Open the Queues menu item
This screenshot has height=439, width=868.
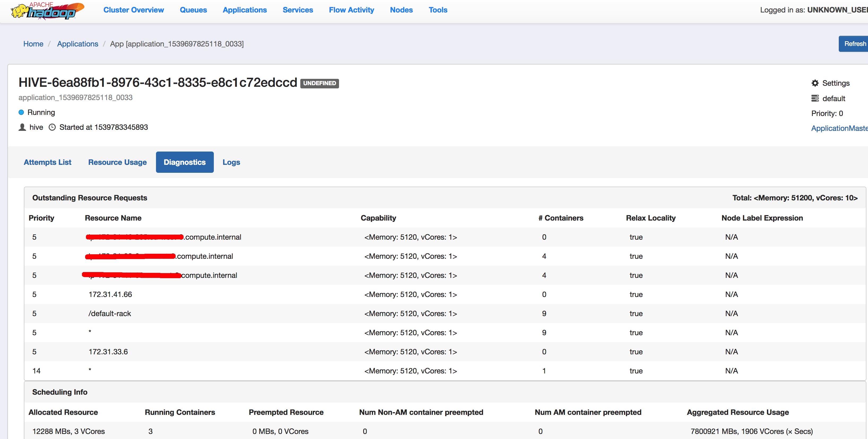click(x=193, y=10)
